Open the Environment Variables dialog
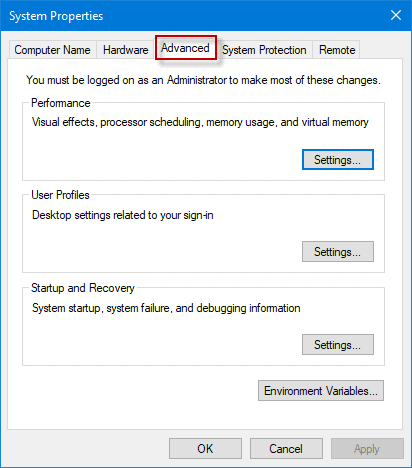This screenshot has height=468, width=412. pos(321,390)
